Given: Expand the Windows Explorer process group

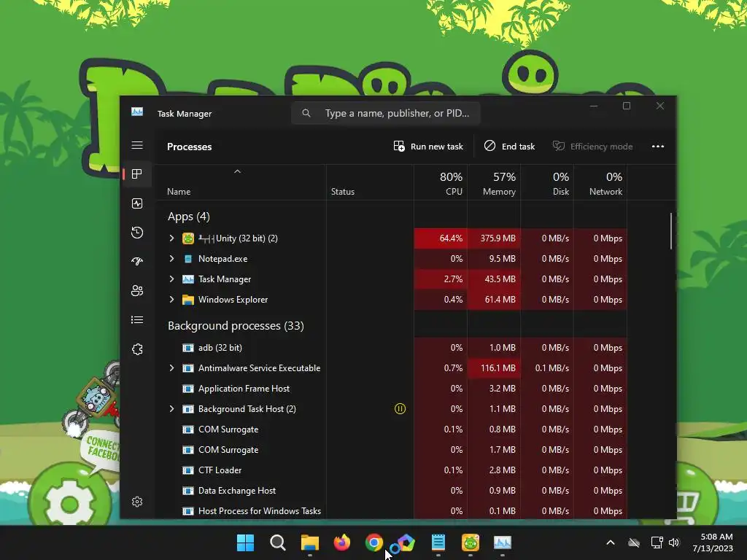Looking at the screenshot, I should pyautogui.click(x=172, y=300).
